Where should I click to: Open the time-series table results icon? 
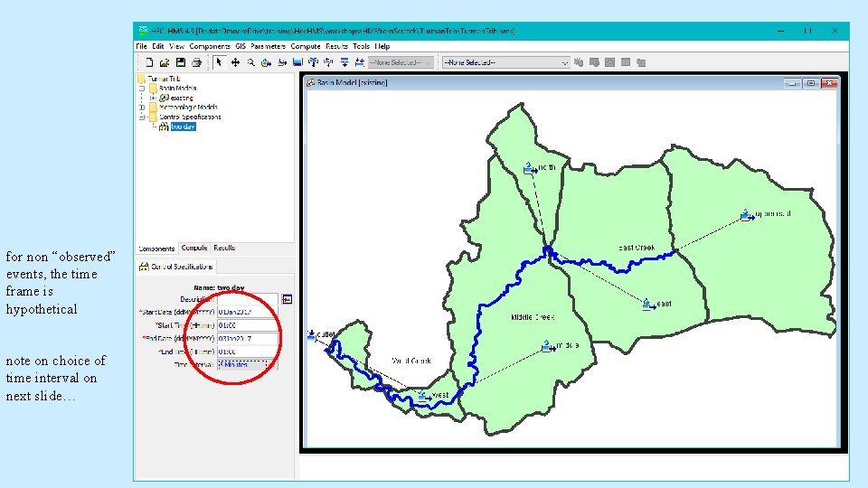tap(641, 62)
